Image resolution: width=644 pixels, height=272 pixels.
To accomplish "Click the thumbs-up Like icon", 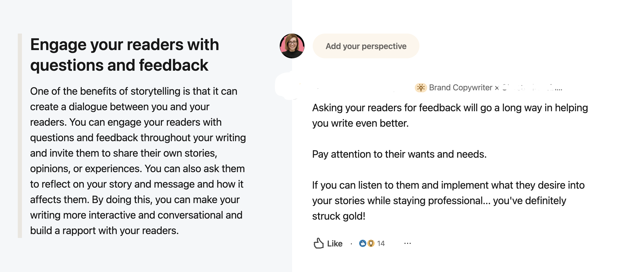I will click(319, 243).
